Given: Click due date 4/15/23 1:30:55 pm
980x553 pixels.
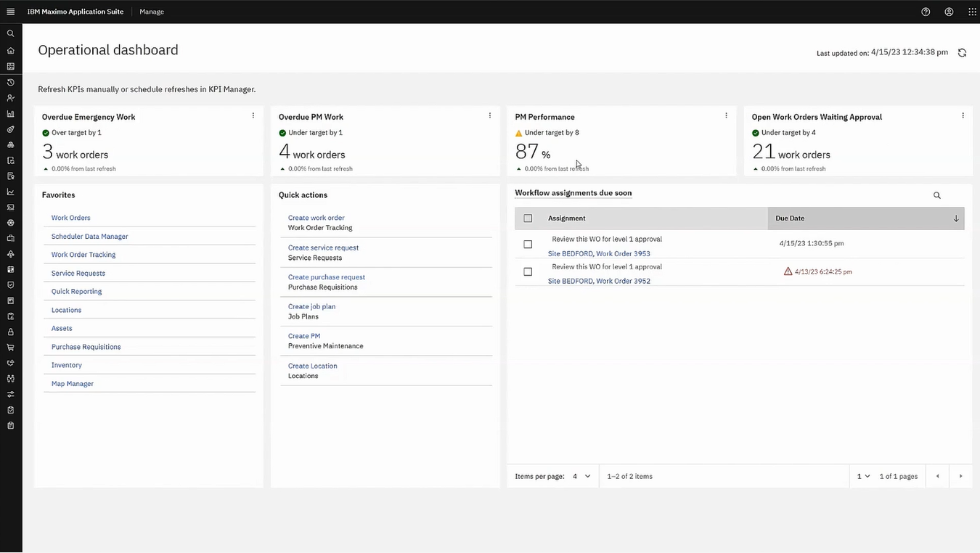Looking at the screenshot, I should tap(812, 244).
